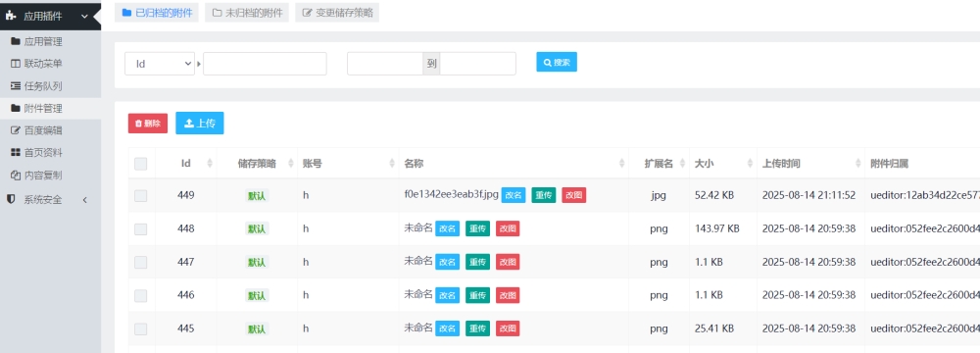980x353 pixels.
Task: Click the 52.42 KB size cell
Action: click(x=714, y=195)
